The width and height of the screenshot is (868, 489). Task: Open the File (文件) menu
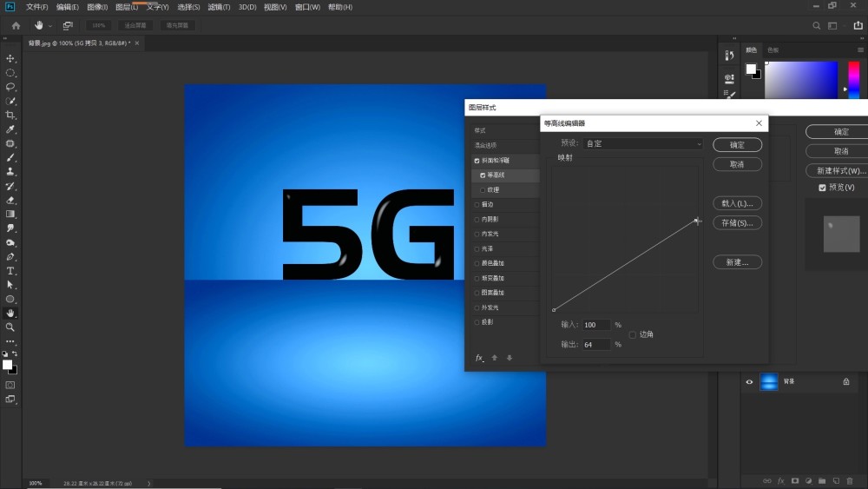(x=37, y=7)
